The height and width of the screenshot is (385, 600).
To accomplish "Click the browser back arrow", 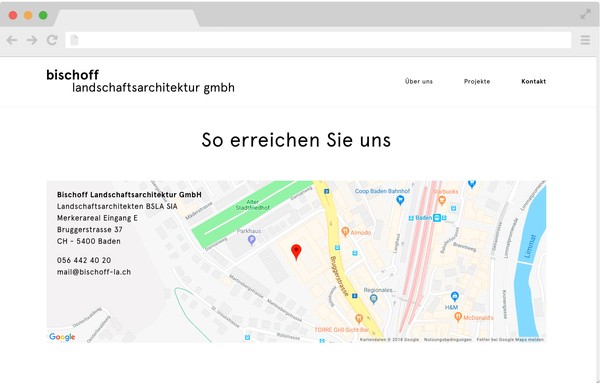I will [x=12, y=40].
